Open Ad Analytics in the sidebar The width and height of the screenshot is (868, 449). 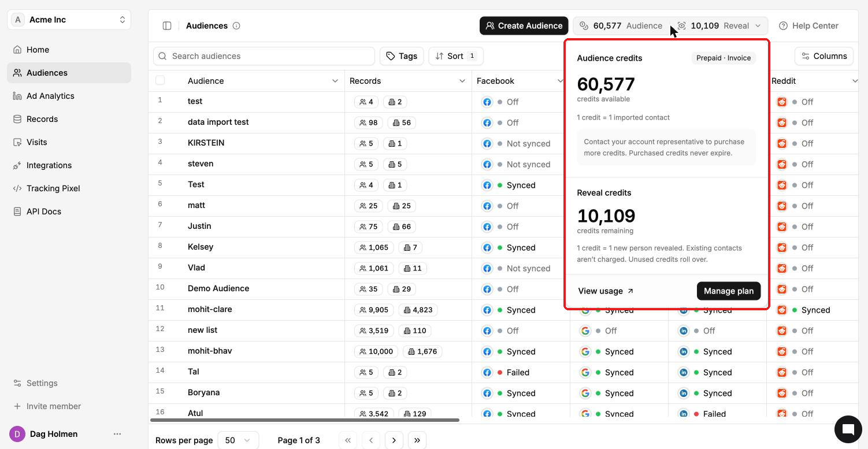point(69,96)
